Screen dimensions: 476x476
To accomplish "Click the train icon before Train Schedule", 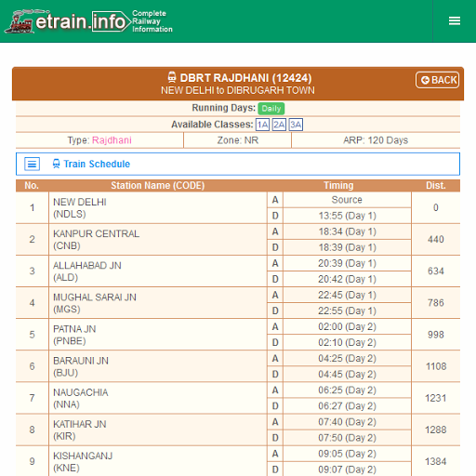I will point(56,164).
